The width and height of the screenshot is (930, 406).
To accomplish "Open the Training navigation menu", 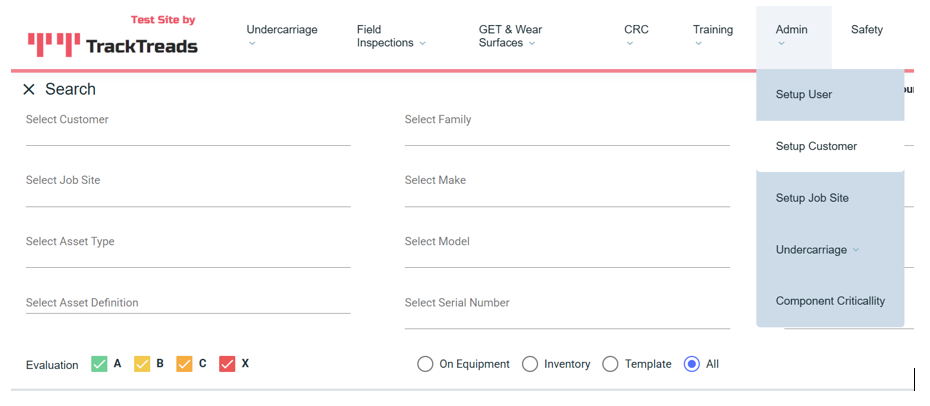I will [712, 35].
